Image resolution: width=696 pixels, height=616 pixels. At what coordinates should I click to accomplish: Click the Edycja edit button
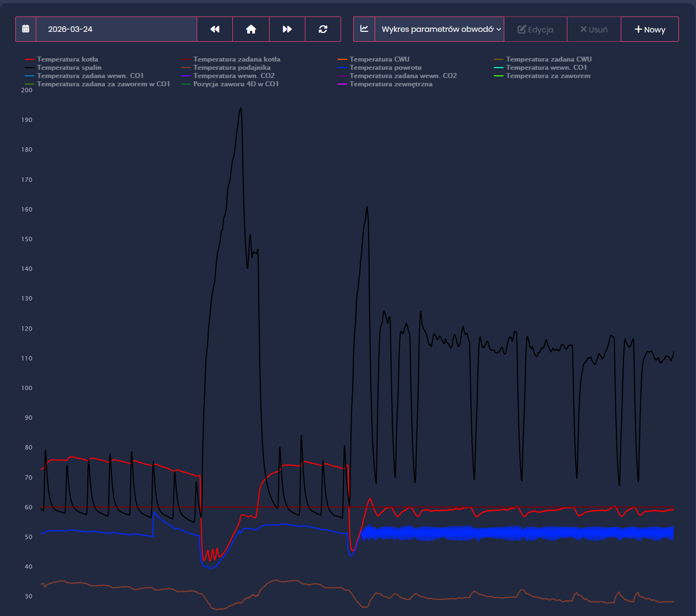536,29
